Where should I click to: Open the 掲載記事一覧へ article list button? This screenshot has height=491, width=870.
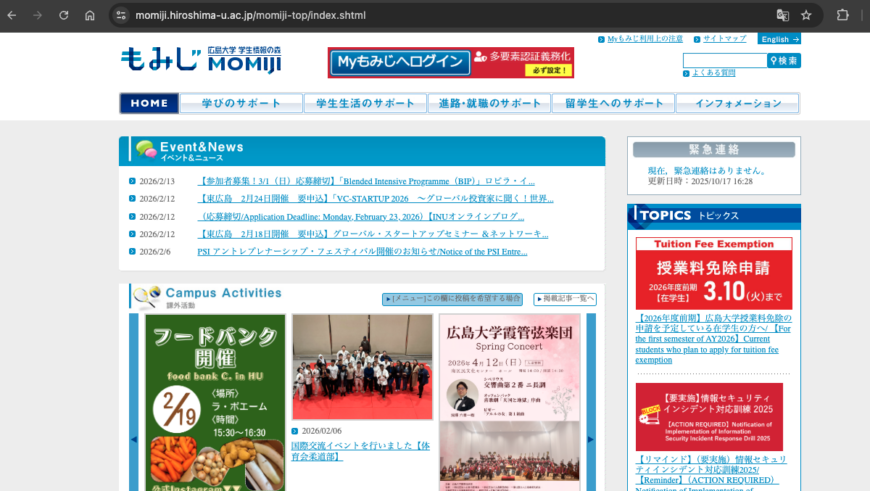tap(565, 298)
